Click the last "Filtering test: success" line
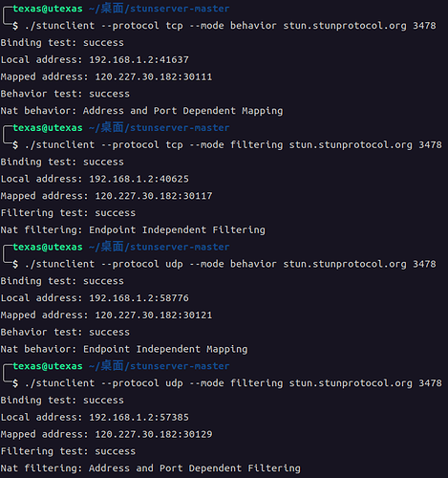 tap(68, 451)
